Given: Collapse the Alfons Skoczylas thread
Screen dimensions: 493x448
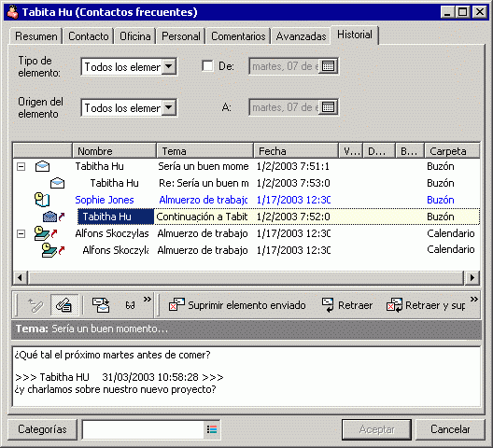Looking at the screenshot, I should (21, 233).
